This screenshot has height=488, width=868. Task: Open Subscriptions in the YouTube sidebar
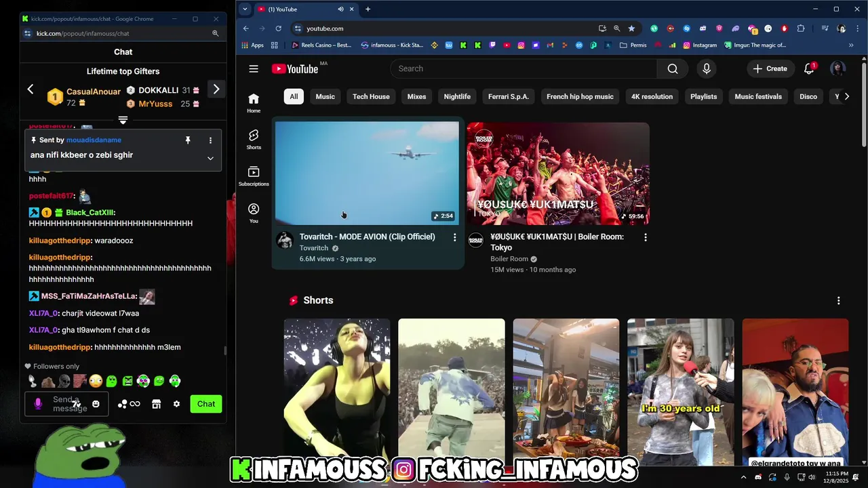pos(254,176)
